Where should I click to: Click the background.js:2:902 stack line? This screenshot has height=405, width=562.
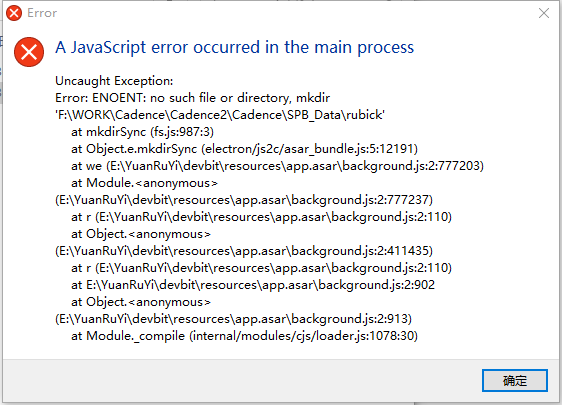253,285
